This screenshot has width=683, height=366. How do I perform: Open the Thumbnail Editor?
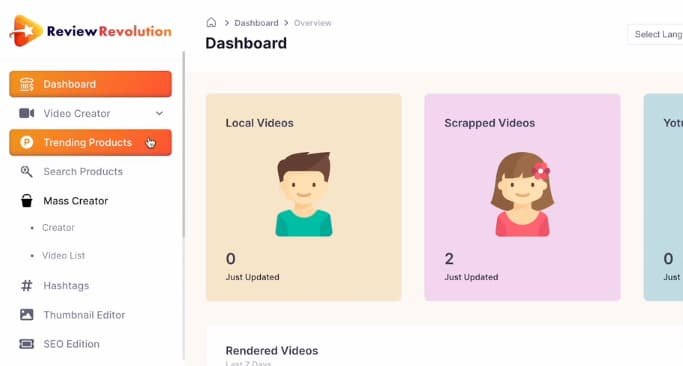click(91, 315)
